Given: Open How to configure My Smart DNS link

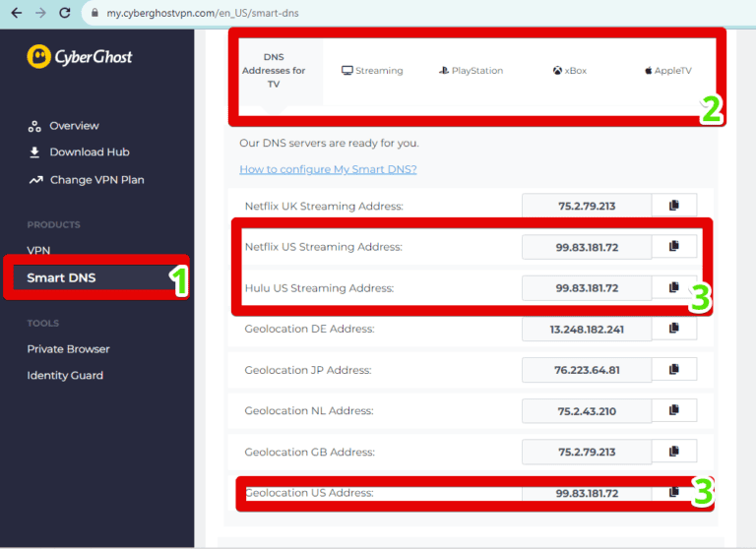Looking at the screenshot, I should (328, 169).
